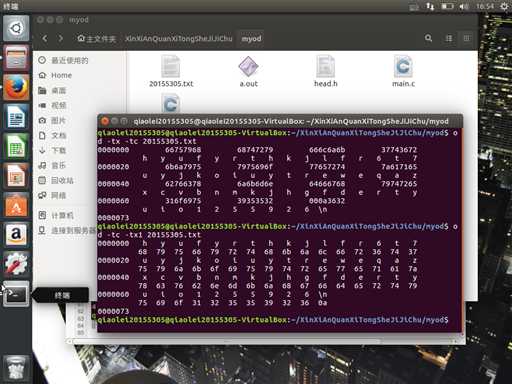Select the a.out executable file
Screen dimensions: 512x384
[249, 72]
